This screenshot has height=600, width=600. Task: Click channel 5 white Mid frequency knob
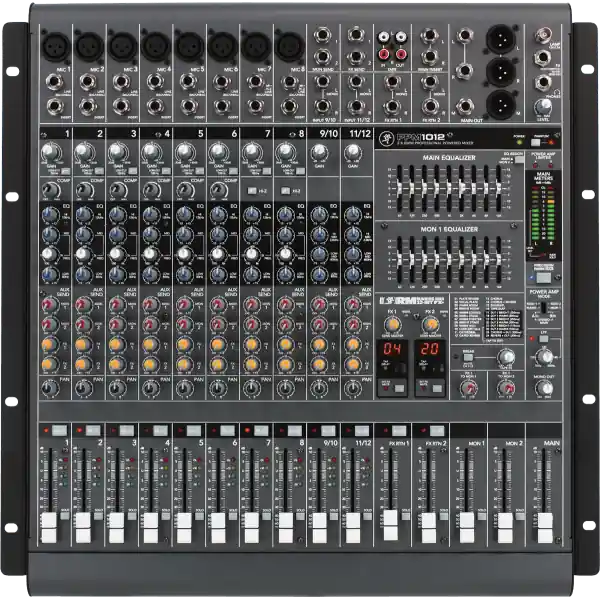(x=184, y=254)
